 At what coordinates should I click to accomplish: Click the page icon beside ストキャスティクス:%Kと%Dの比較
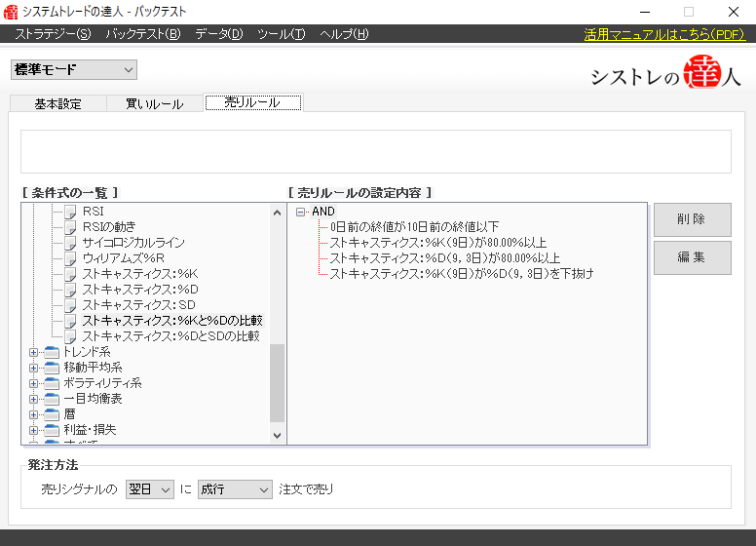pos(70,321)
